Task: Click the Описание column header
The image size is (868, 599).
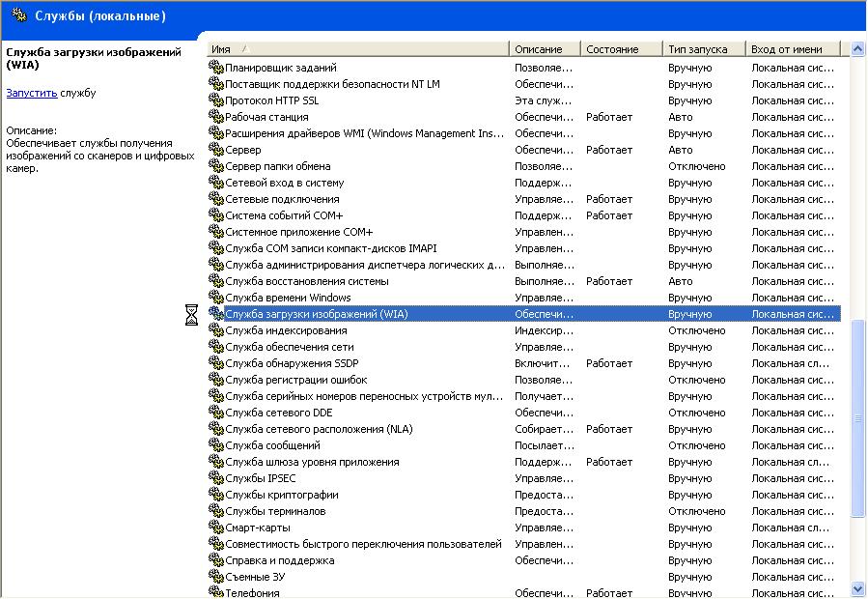Action: (545, 48)
